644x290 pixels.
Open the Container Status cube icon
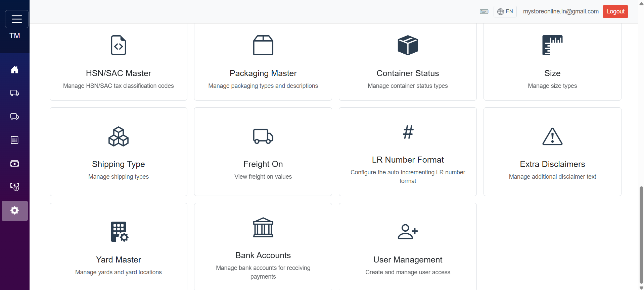point(408,45)
